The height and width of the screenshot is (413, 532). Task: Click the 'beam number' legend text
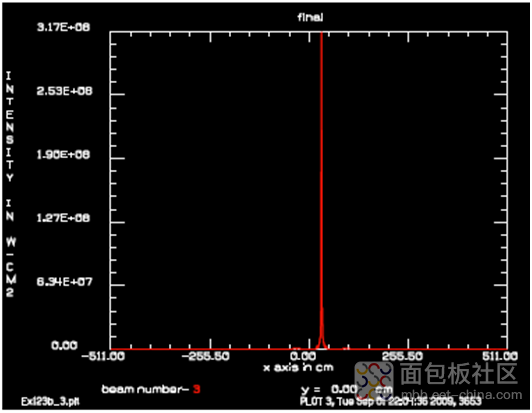tap(145, 389)
